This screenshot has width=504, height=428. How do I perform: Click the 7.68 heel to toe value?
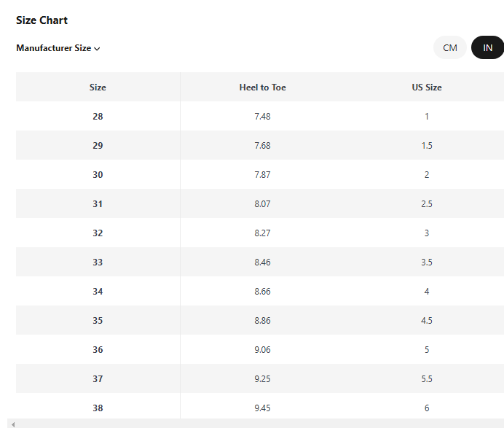(262, 146)
